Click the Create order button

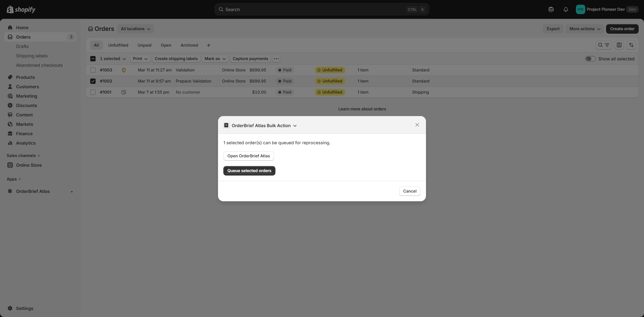pyautogui.click(x=622, y=29)
